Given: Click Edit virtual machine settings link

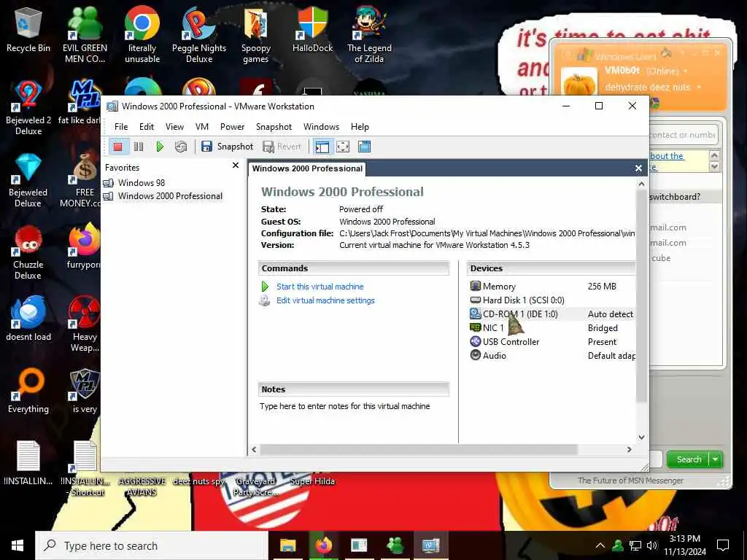Looking at the screenshot, I should pyautogui.click(x=325, y=300).
